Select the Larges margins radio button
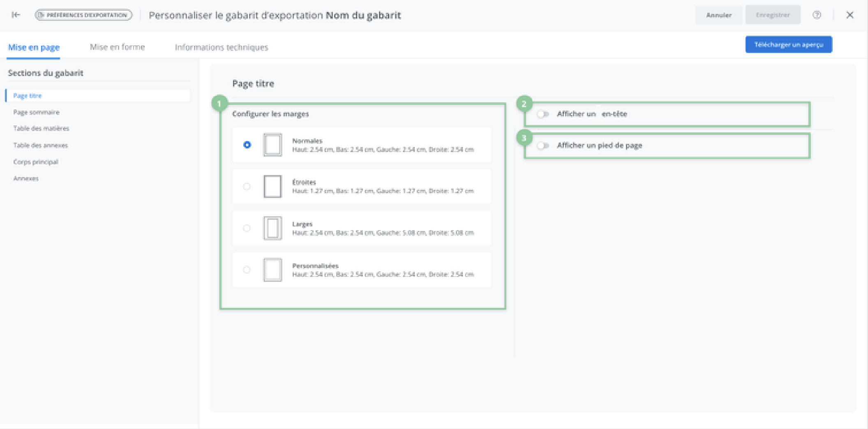This screenshot has height=429, width=868. 247,228
